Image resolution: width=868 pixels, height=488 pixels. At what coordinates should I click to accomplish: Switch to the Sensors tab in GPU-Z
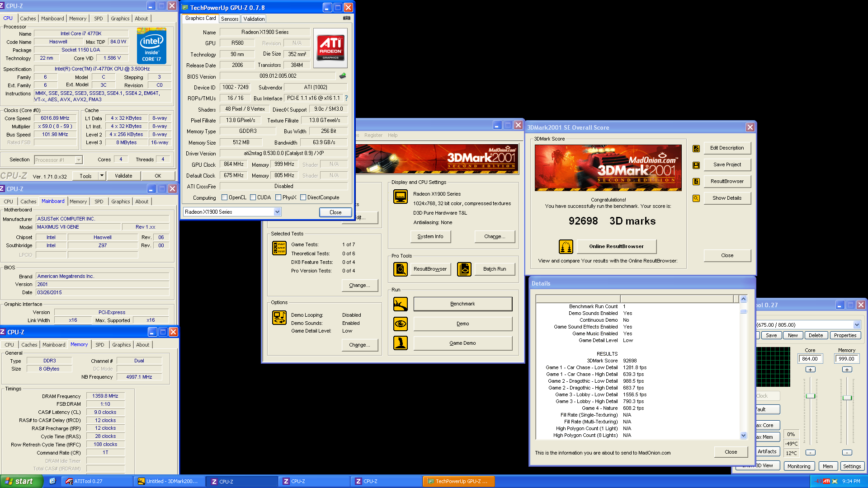[230, 19]
